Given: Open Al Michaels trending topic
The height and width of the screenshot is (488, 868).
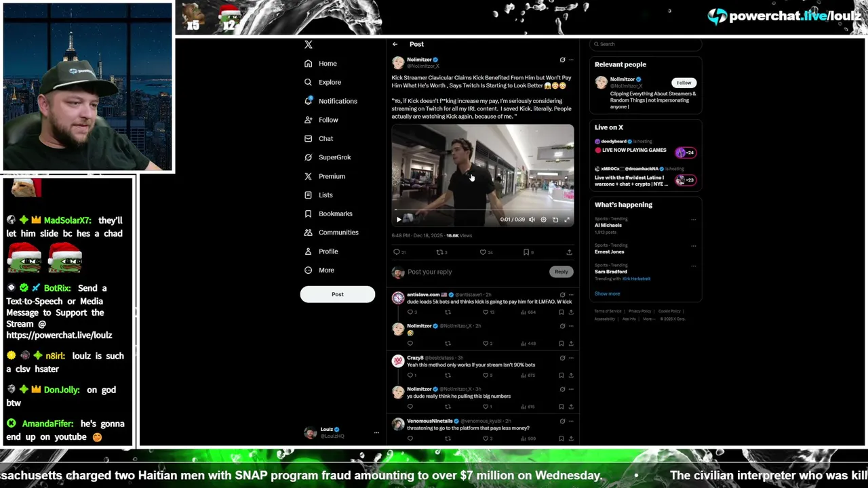Looking at the screenshot, I should coord(608,226).
